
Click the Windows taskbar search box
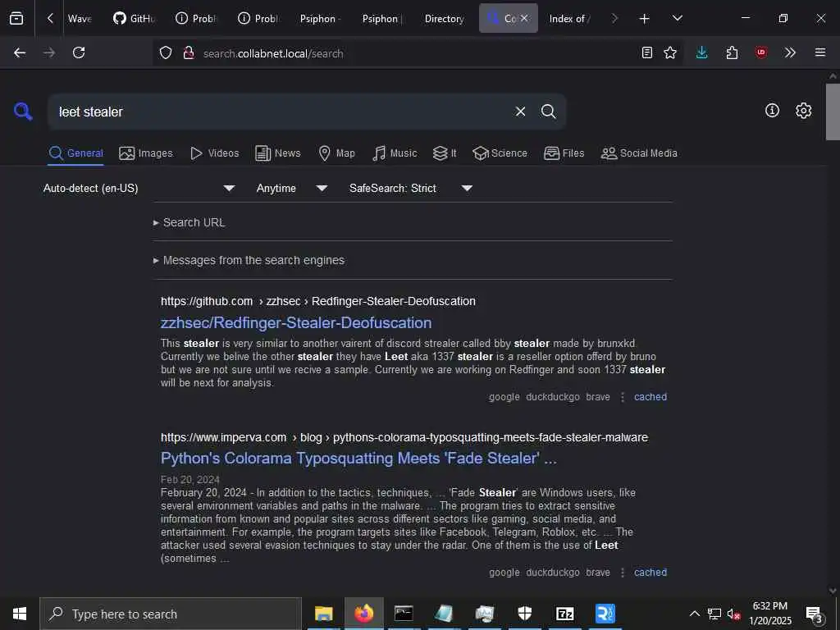coord(171,614)
